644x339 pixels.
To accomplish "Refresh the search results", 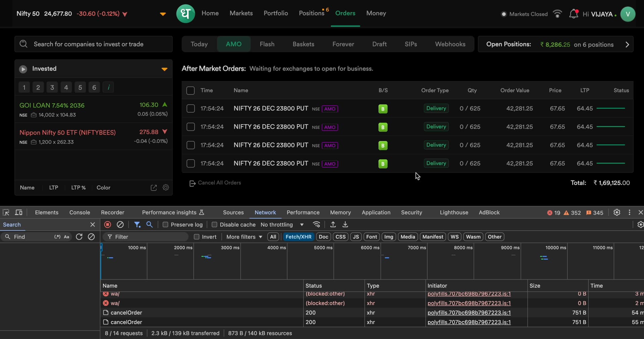I will pos(79,237).
